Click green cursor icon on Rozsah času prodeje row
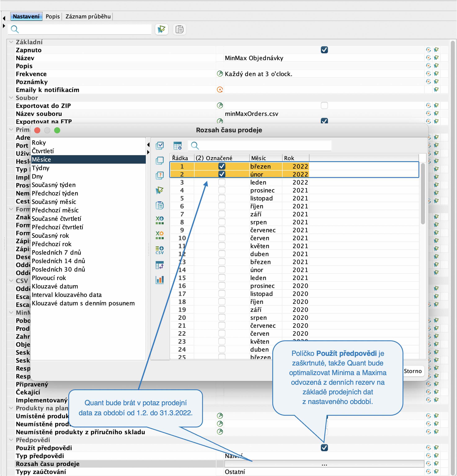Screen dimensions: 457x476 [x=436, y=464]
